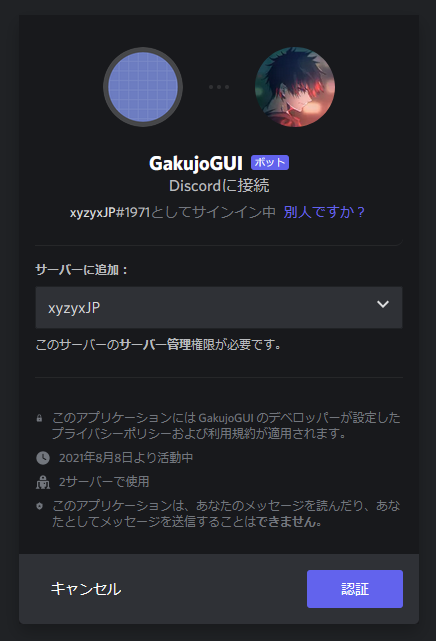Click the shield icon beside message permission note
The width and height of the screenshot is (436, 641).
pyautogui.click(x=39, y=506)
